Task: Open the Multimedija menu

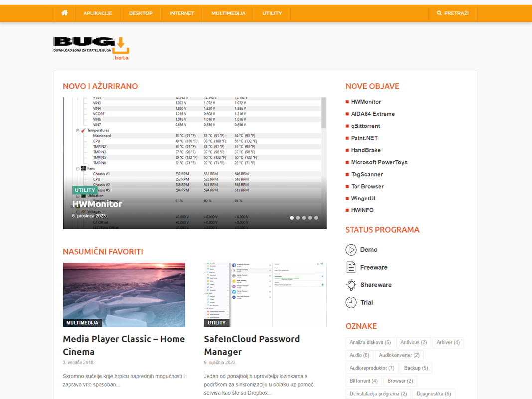Action: tap(228, 13)
